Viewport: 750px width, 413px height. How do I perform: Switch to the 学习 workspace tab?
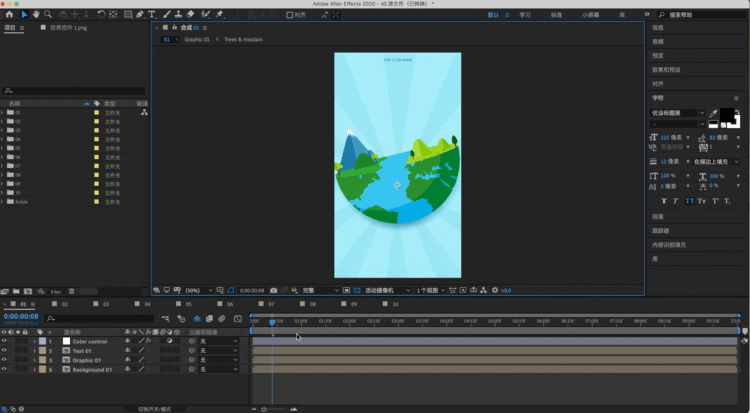(525, 15)
